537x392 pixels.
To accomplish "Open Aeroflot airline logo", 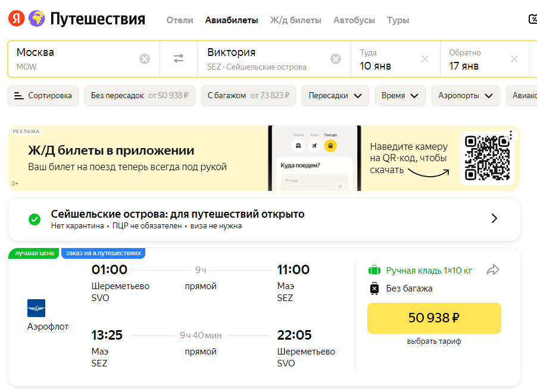I will (36, 308).
